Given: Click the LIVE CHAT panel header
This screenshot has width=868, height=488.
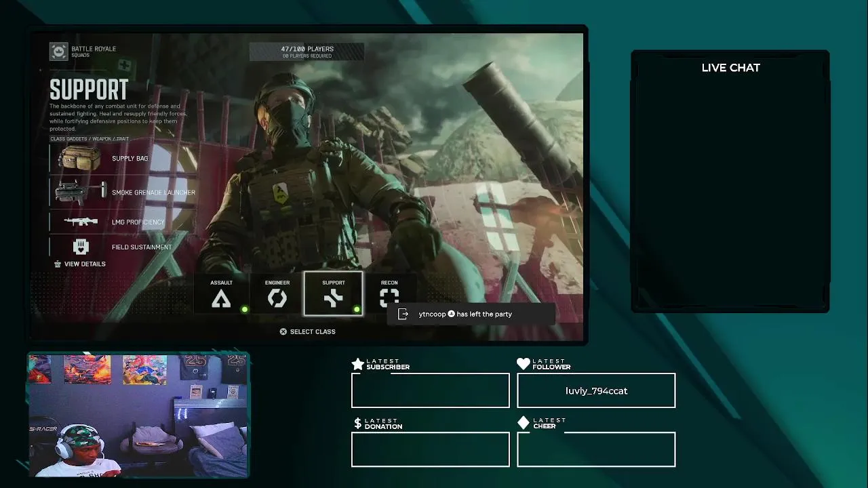Looking at the screenshot, I should click(x=730, y=68).
